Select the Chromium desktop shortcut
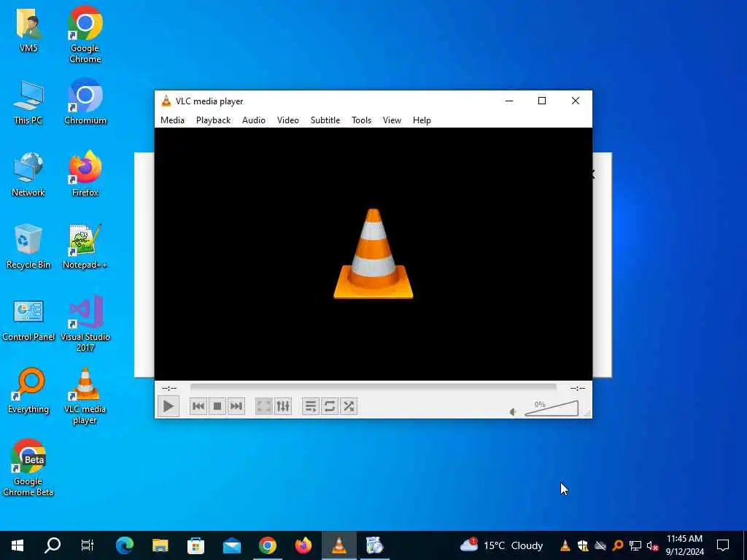Viewport: 747px width, 560px height. pos(85,101)
